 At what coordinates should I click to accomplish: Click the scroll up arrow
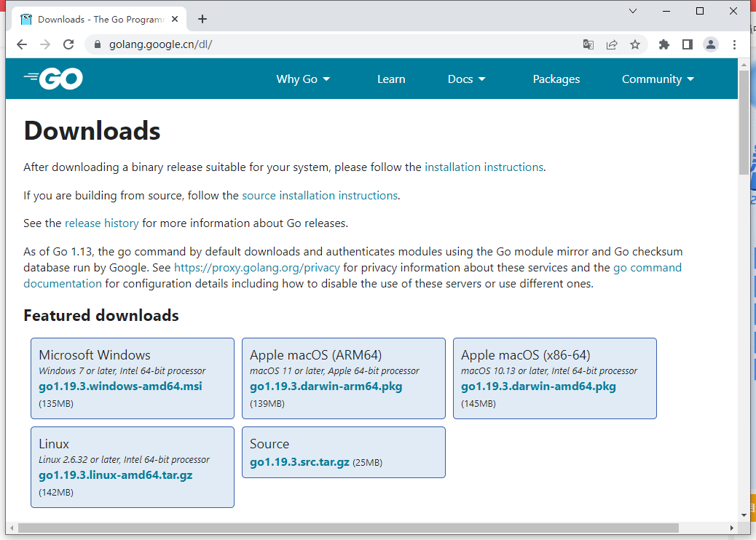pos(744,64)
